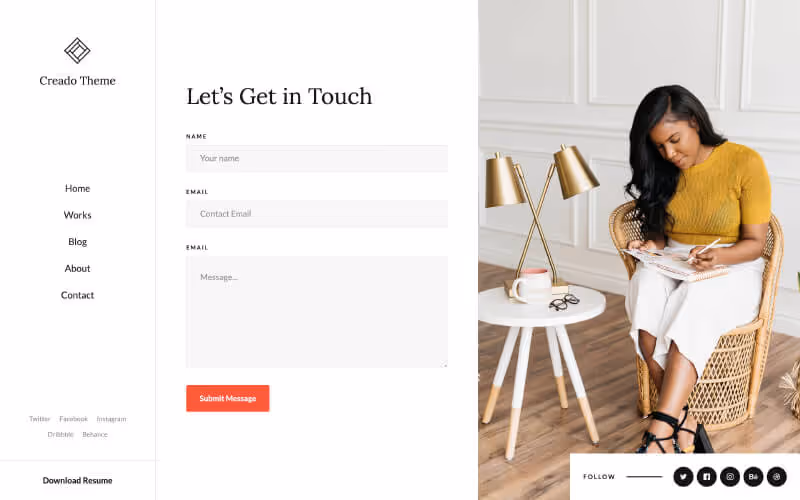Image resolution: width=800 pixels, height=500 pixels.
Task: Open the Facebook circle icon under Follow
Action: (x=707, y=477)
